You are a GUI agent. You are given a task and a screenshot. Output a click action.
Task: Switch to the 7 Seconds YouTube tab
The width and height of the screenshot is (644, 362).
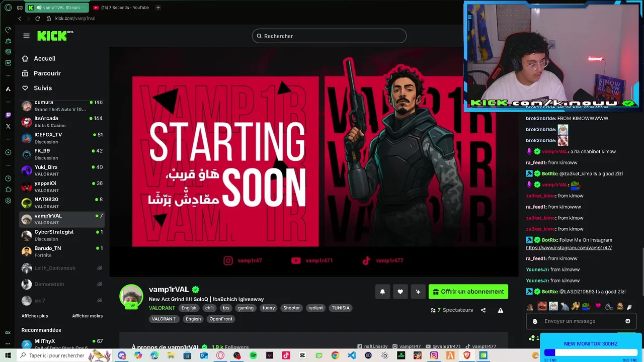(121, 8)
